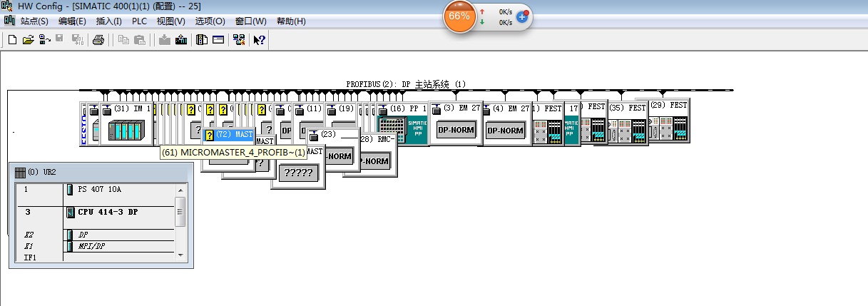Select the (31) IM slave station
This screenshot has width=868, height=306.
pyautogui.click(x=126, y=123)
